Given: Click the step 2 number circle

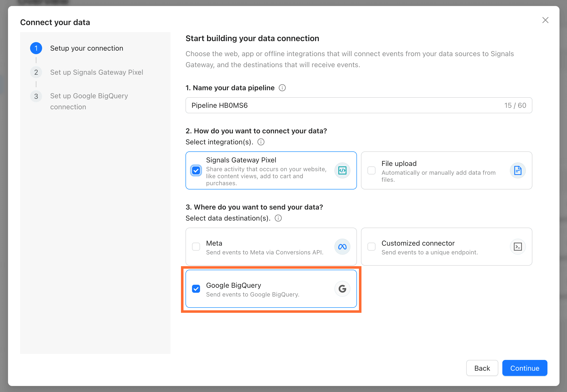Looking at the screenshot, I should (36, 72).
